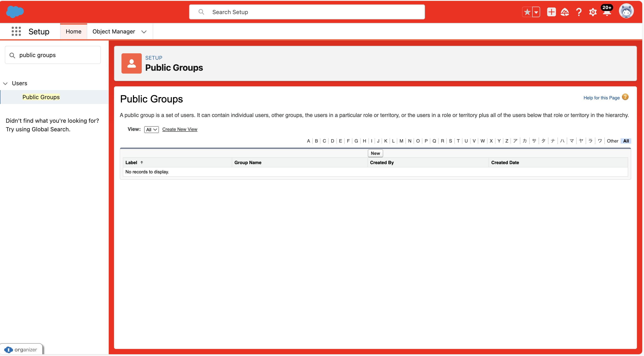Click the Setup app name
The width and height of the screenshot is (644, 356).
pos(39,32)
